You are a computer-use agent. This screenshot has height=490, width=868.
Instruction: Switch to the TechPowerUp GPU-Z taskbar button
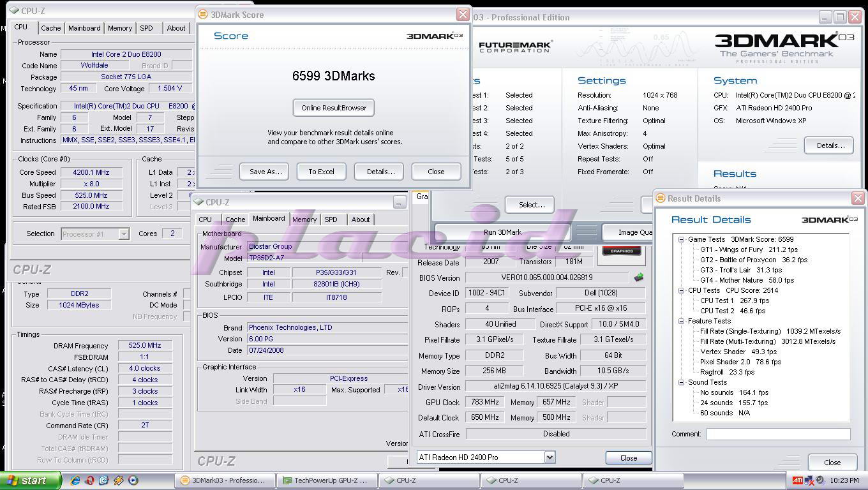328,480
